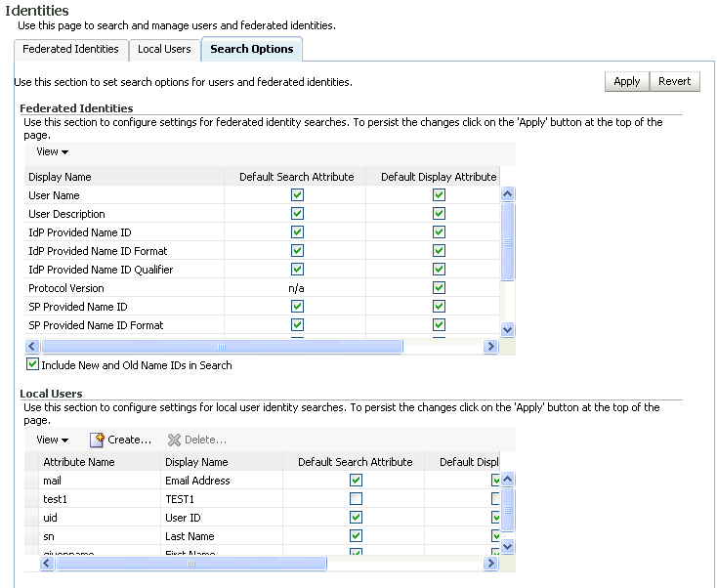The width and height of the screenshot is (717, 588).
Task: Click the Apply button
Action: pyautogui.click(x=626, y=81)
